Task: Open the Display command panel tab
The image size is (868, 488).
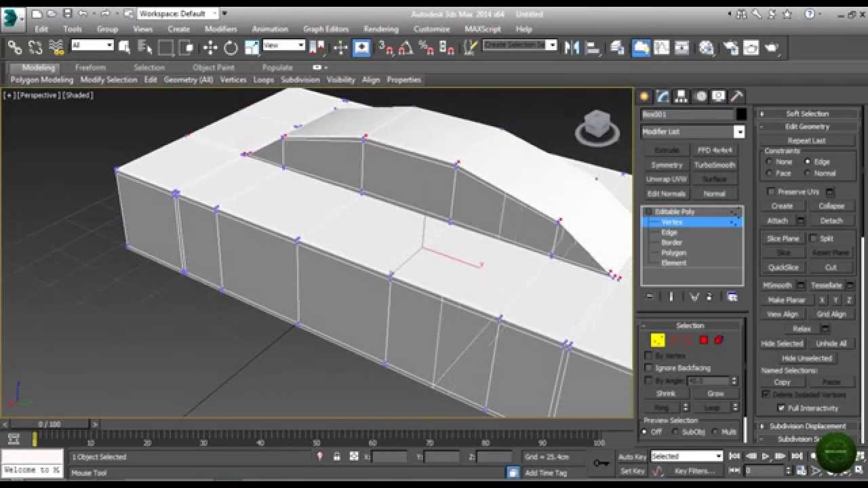Action: (x=719, y=96)
